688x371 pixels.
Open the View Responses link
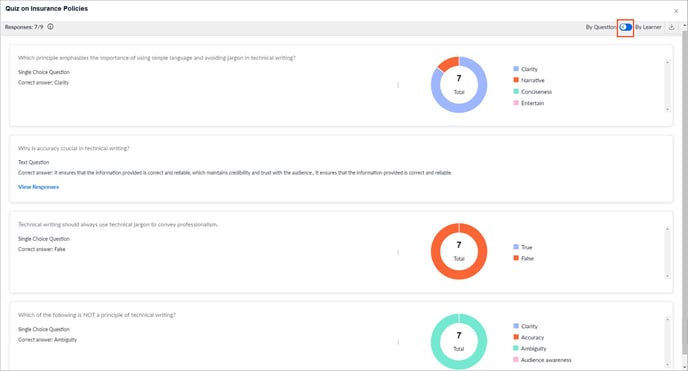[38, 187]
